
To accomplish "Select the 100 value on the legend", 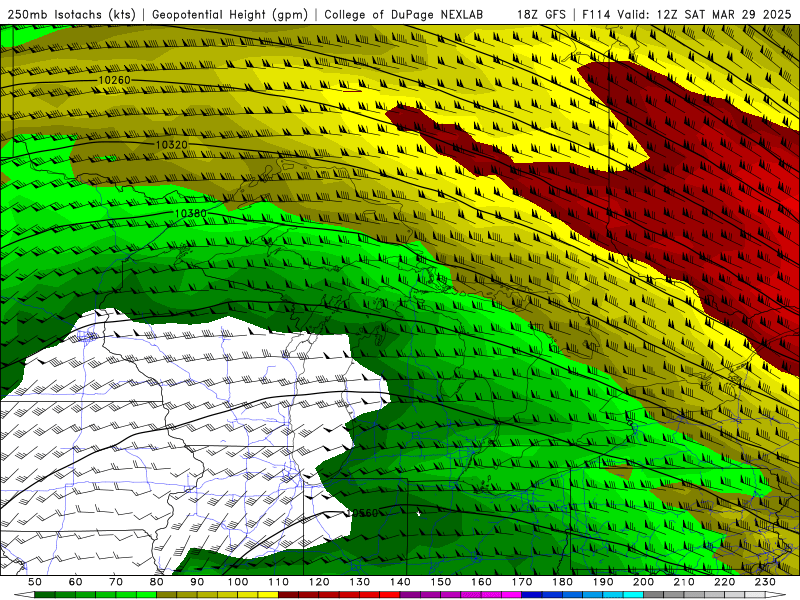I will [238, 582].
